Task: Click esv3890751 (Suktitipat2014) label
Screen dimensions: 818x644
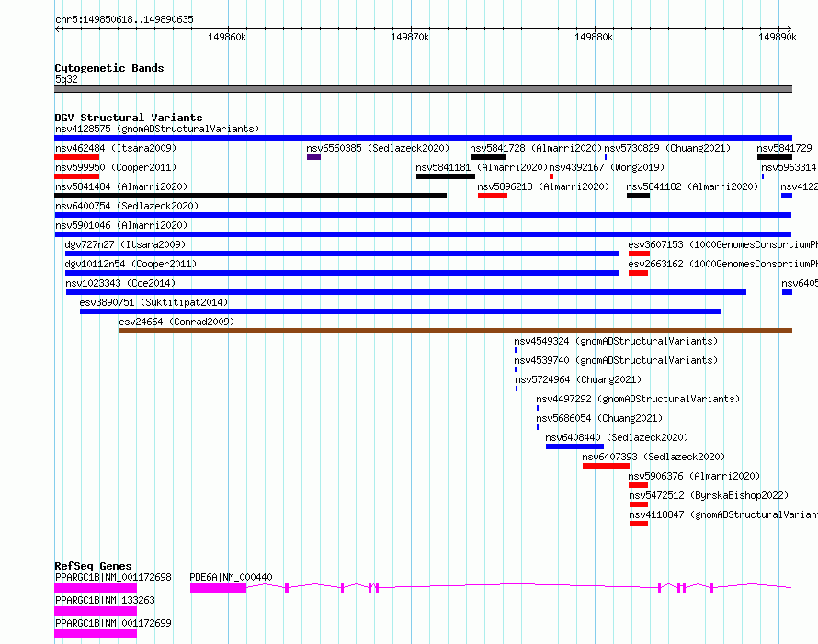Action: coord(153,302)
